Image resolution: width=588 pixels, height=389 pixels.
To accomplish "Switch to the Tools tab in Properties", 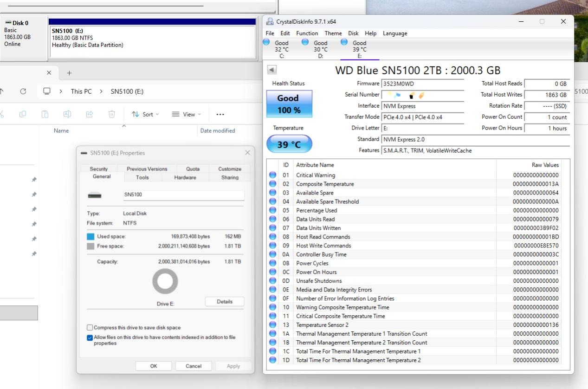I will tap(142, 177).
